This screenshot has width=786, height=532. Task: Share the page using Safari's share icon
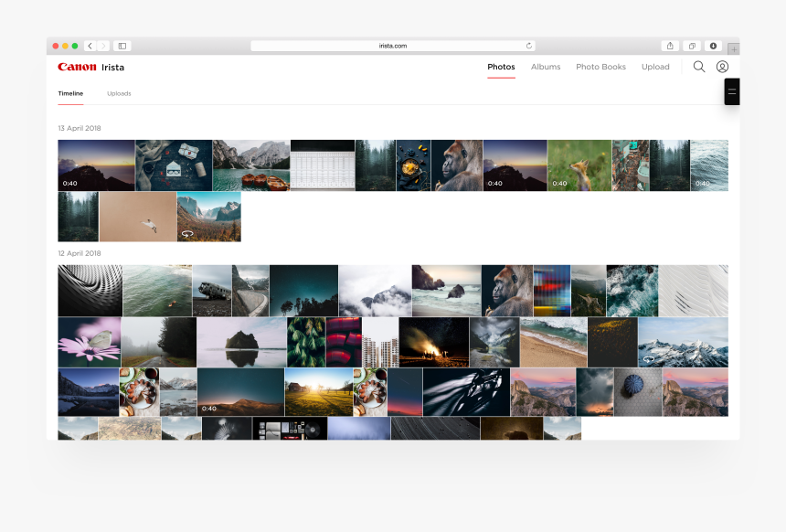point(669,45)
